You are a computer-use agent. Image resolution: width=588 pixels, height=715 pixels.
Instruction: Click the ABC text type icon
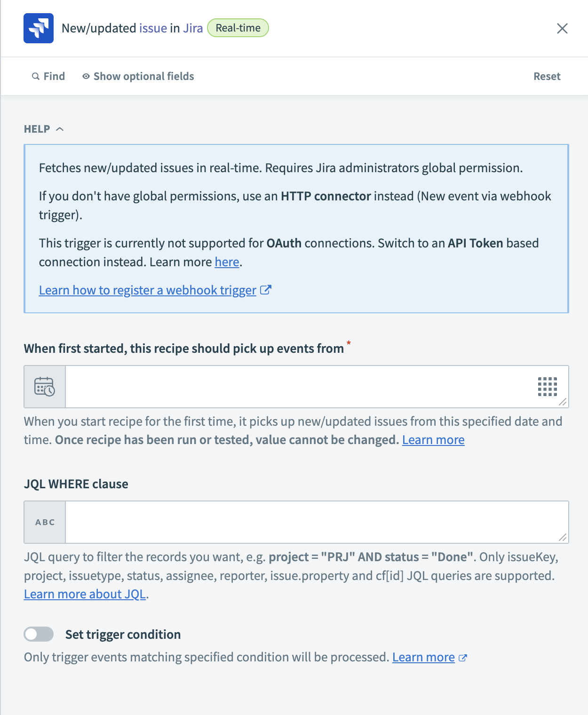pyautogui.click(x=45, y=522)
